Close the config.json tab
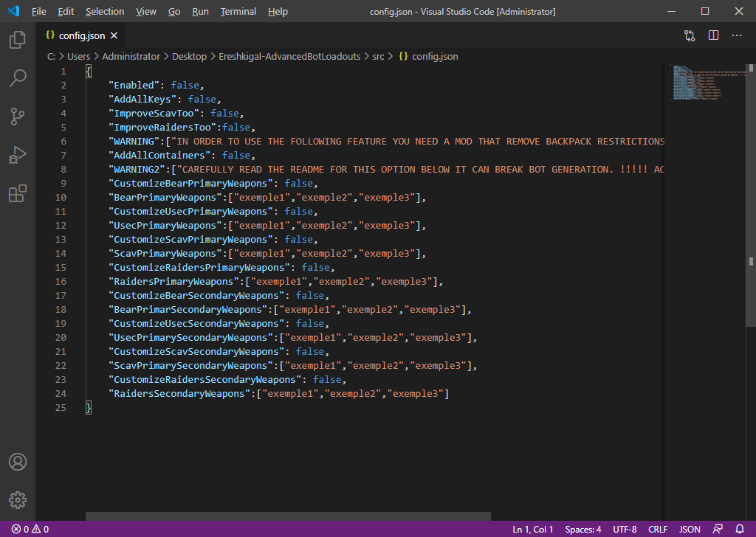 click(114, 35)
